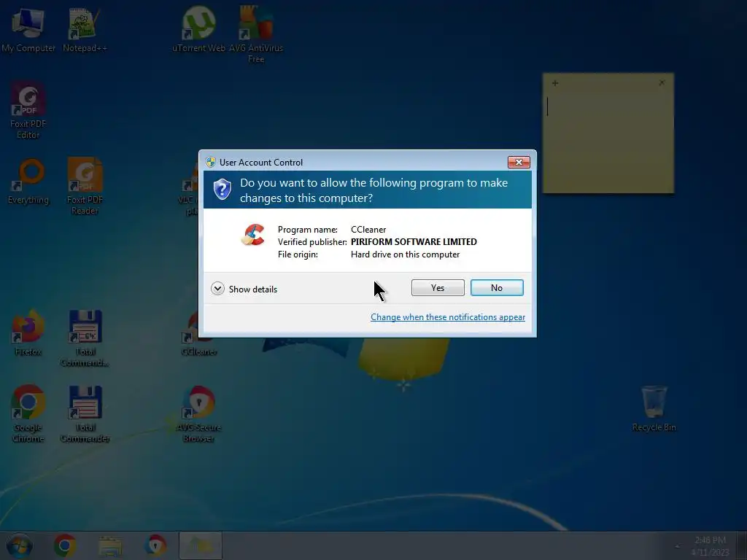Click the 'Hard drive on this computer' text
Screen dimensions: 747x560
(405, 254)
